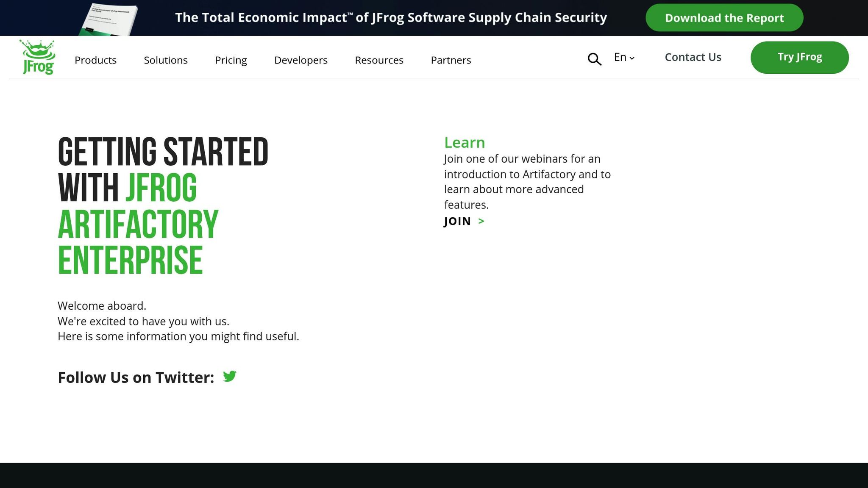Open the Contact Us page

[693, 57]
